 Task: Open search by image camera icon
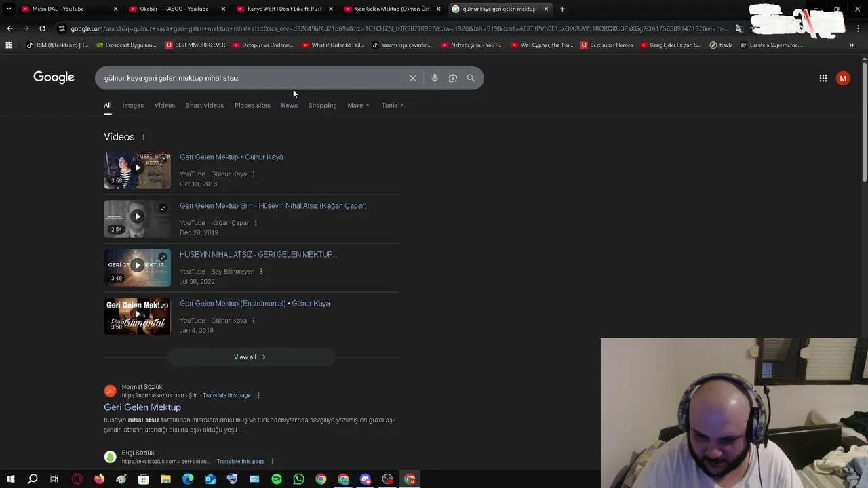[453, 78]
